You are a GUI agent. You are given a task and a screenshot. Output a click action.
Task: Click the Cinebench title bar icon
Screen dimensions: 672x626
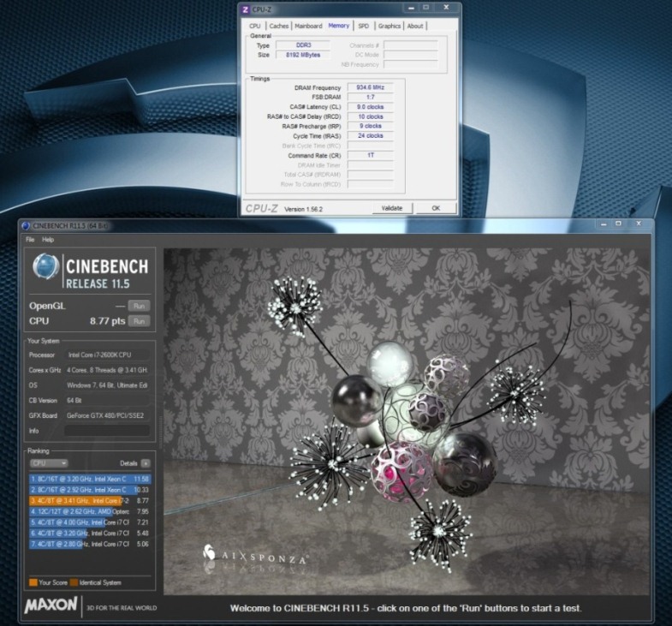click(26, 226)
